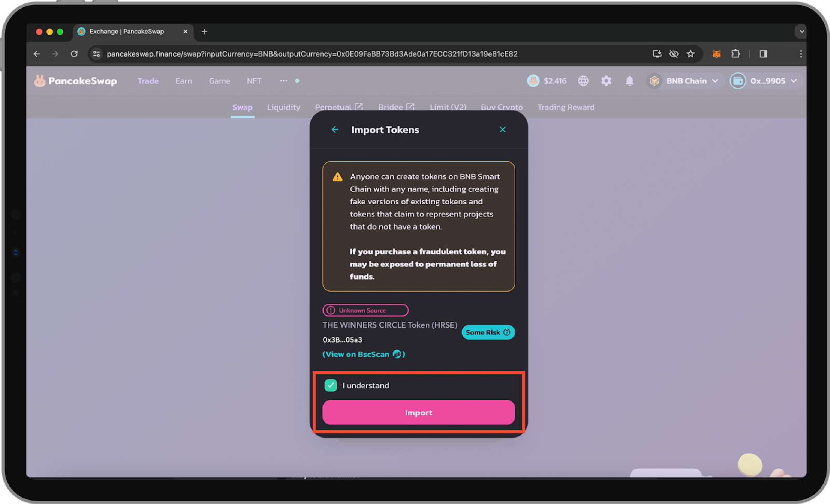Open the NFT menu

click(x=254, y=81)
